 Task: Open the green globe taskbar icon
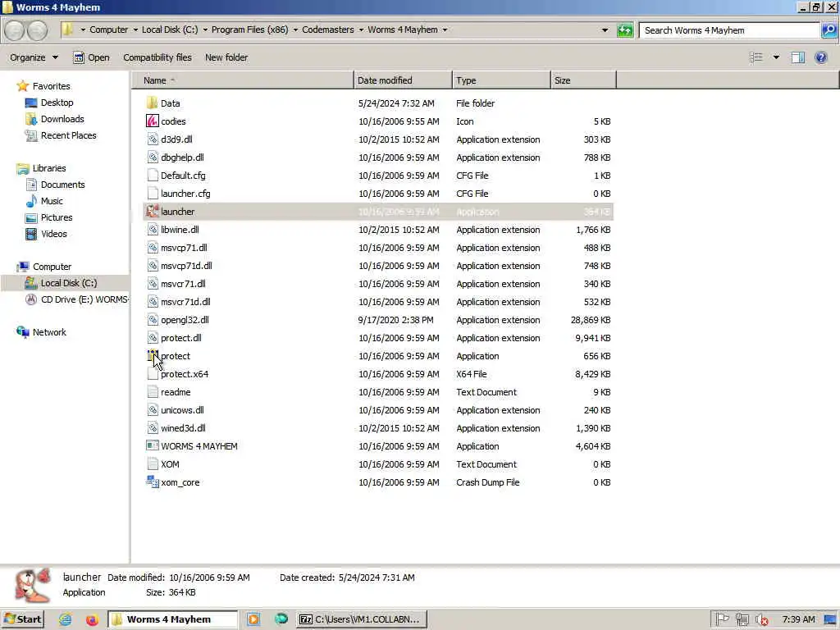[281, 619]
